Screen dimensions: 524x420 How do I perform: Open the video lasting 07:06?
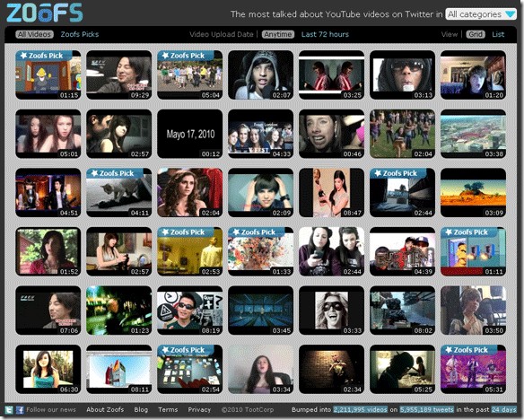(x=48, y=311)
